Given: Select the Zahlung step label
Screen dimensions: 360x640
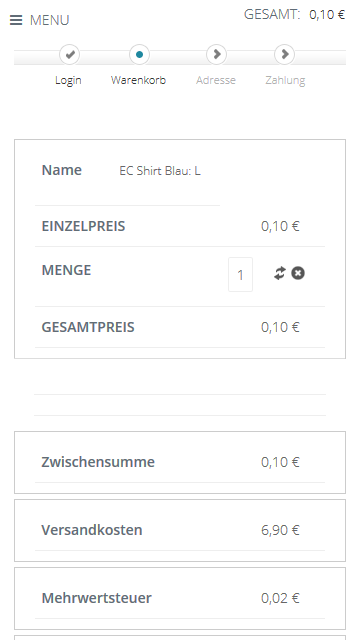Looking at the screenshot, I should point(285,80).
